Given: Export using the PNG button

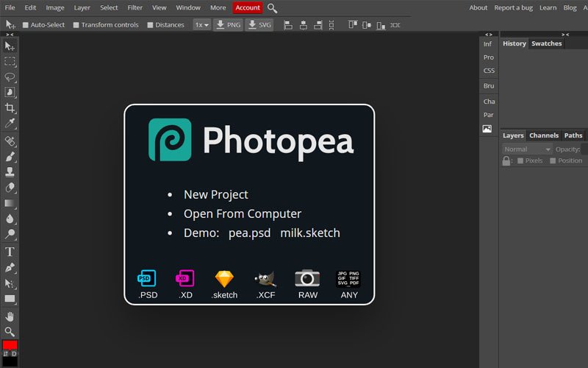Looking at the screenshot, I should coord(229,25).
